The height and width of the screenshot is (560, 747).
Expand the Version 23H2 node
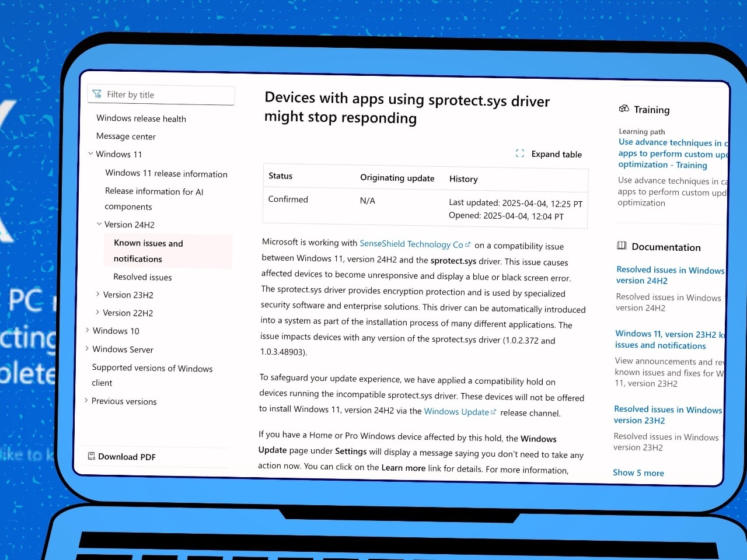coord(97,294)
